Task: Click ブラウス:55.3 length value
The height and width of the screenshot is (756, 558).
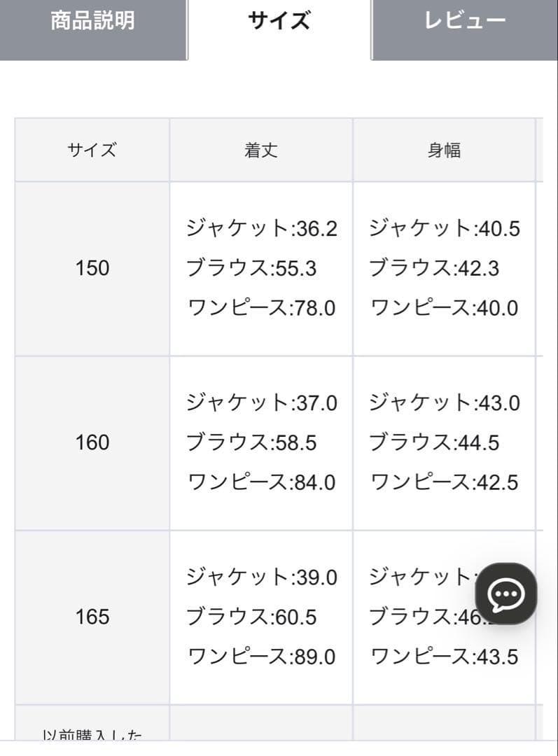Action: coord(251,268)
